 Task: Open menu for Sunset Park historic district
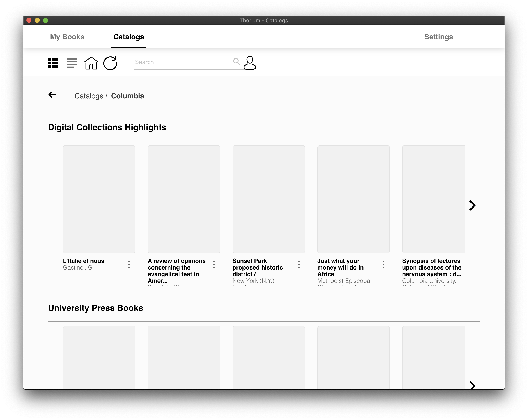(299, 264)
